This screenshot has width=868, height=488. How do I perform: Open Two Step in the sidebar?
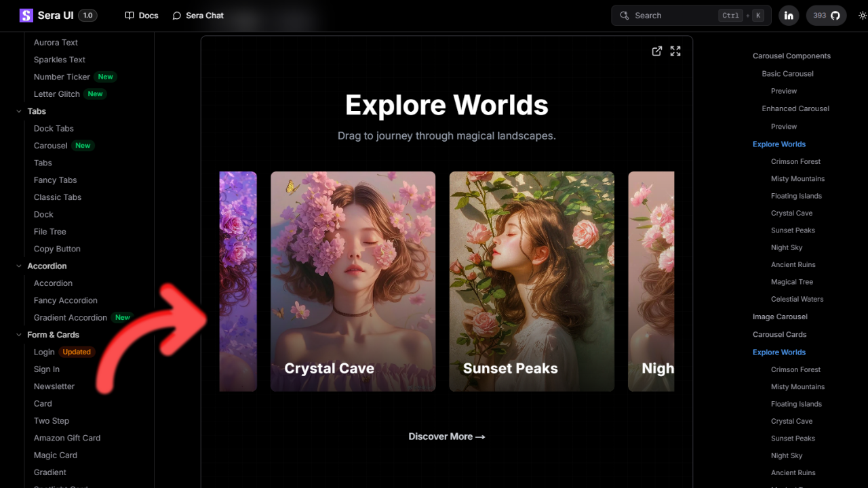pyautogui.click(x=52, y=421)
